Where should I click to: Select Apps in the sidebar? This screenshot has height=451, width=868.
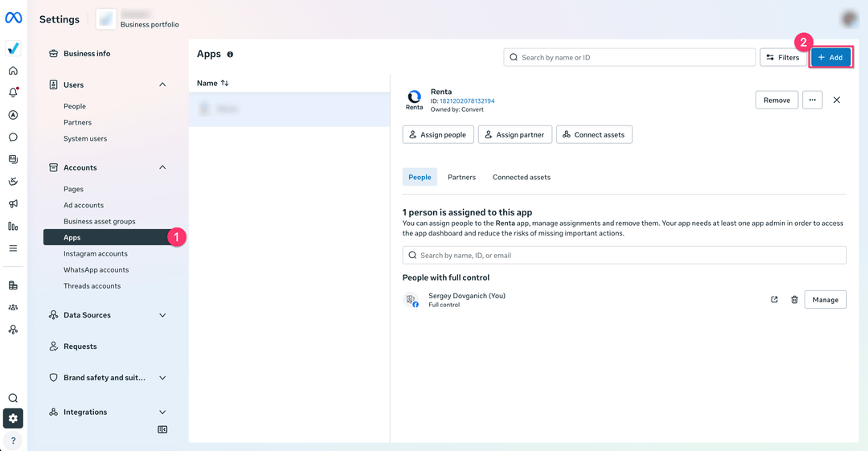click(109, 237)
